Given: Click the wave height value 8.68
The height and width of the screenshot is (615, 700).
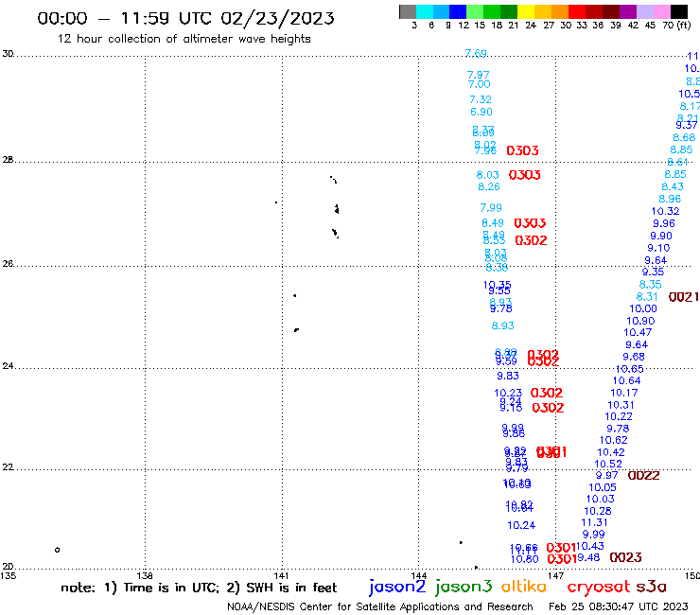Looking at the screenshot, I should point(684,137).
